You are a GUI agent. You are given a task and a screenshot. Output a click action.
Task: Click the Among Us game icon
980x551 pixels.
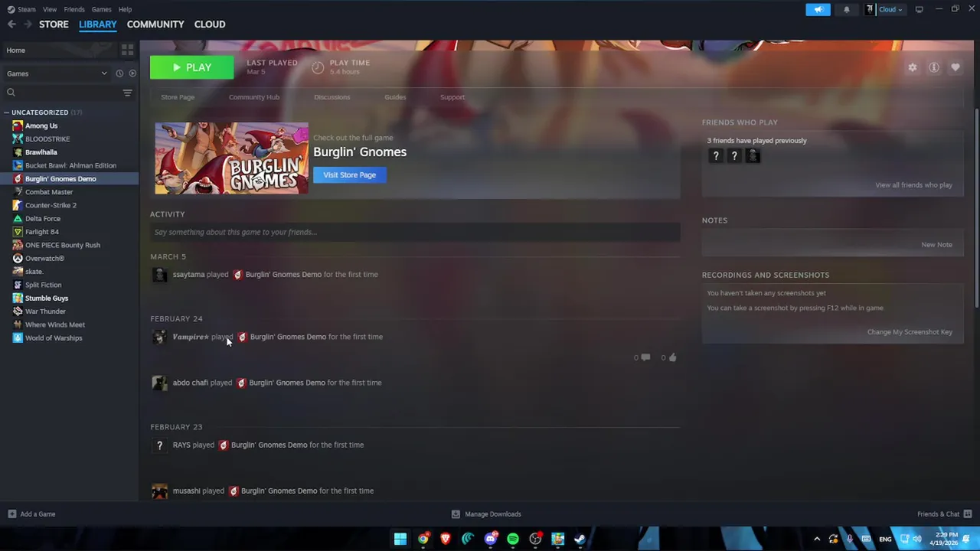(18, 126)
